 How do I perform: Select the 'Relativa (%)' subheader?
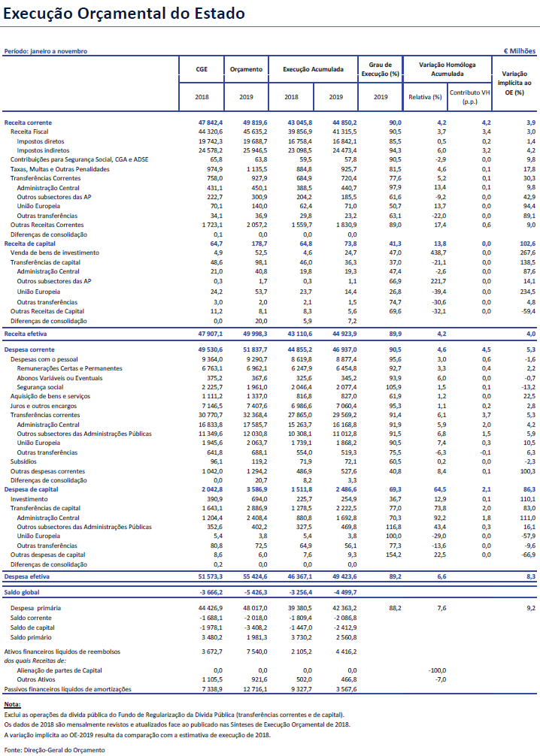coord(425,97)
